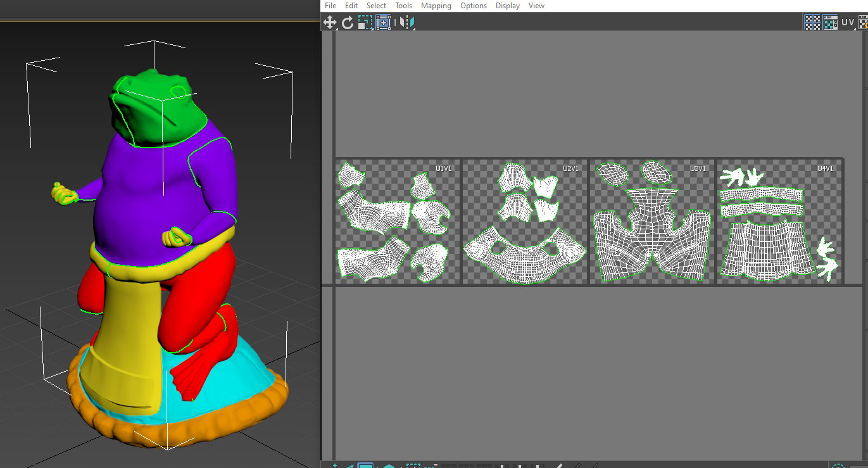The image size is (868, 468).
Task: Select the large collar UV island in U2V1
Action: point(525,260)
